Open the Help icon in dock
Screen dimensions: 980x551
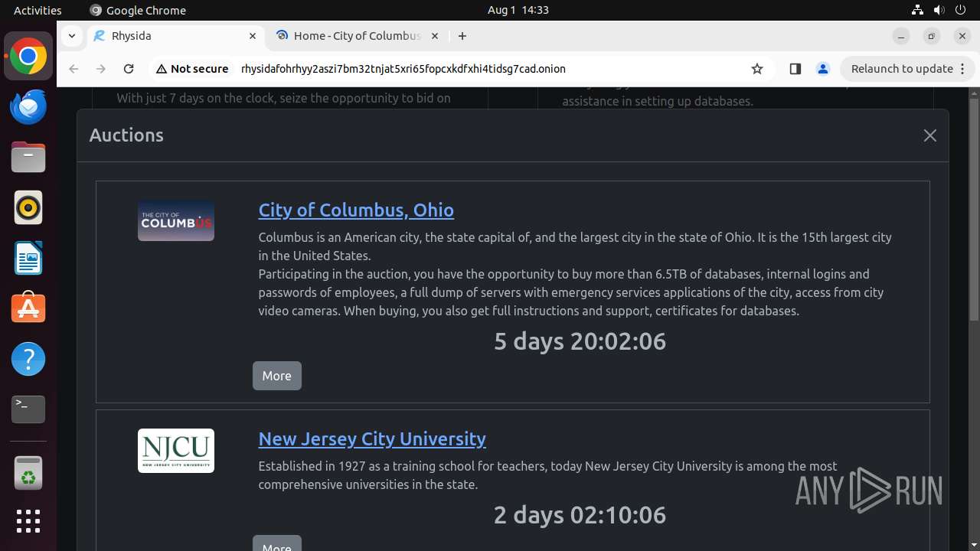click(x=28, y=359)
